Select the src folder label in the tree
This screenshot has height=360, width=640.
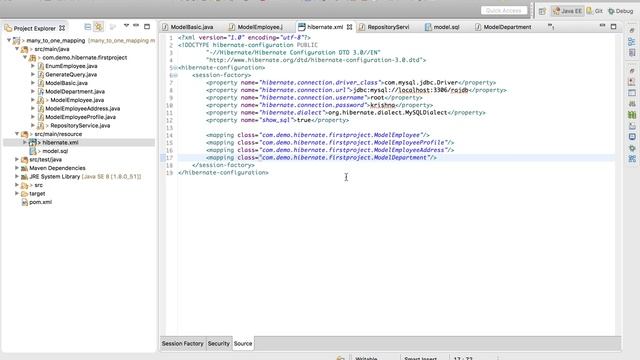click(x=38, y=185)
